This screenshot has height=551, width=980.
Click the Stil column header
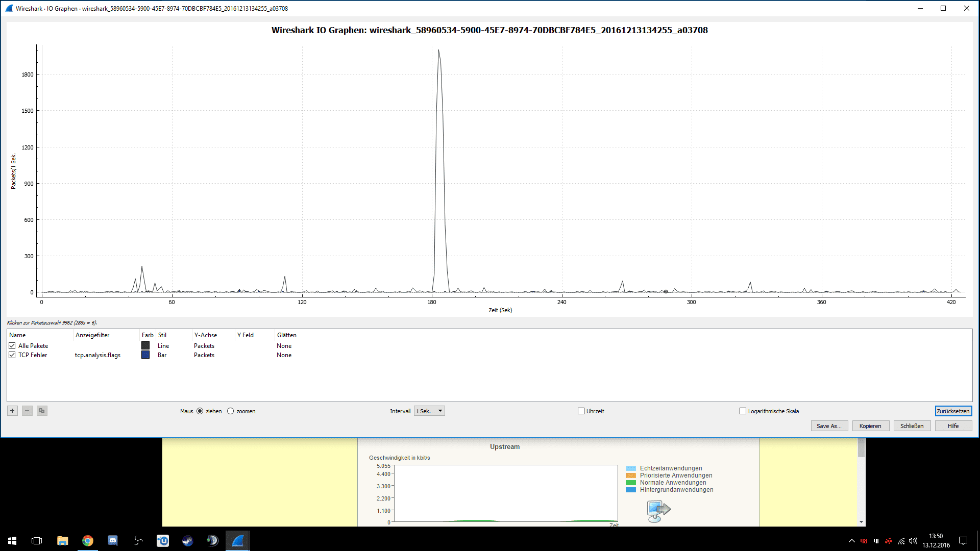click(162, 335)
